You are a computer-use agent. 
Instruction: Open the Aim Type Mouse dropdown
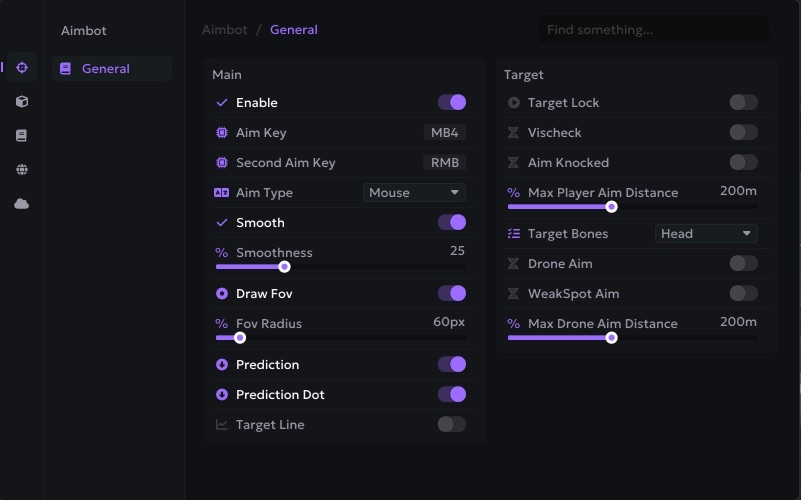(x=414, y=193)
